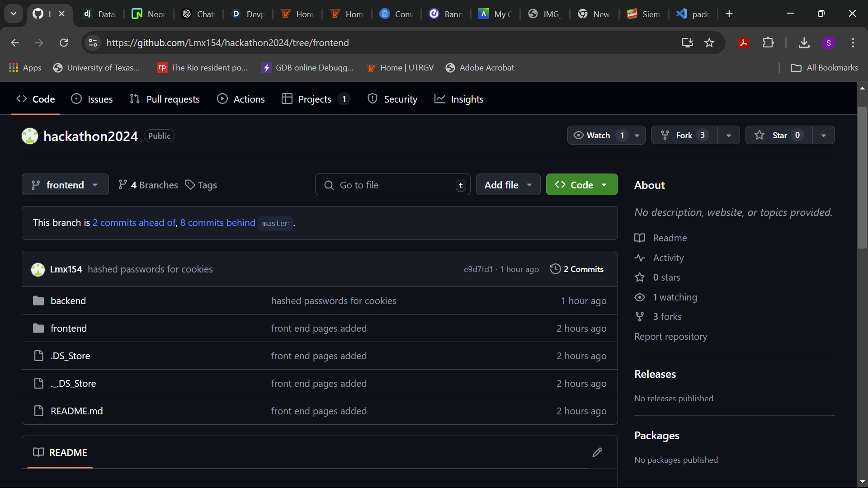Click the Adobe Acrobat extension icon
This screenshot has height=488, width=868.
744,43
